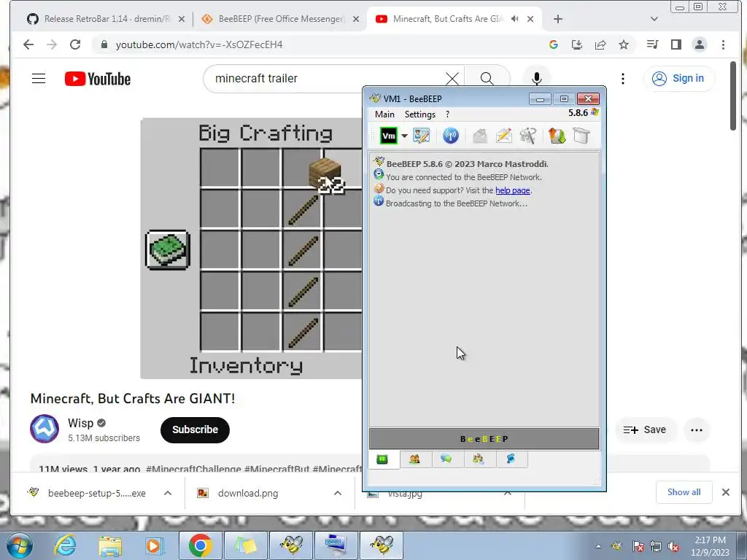The width and height of the screenshot is (747, 560).
Task: Switch to the Release RetroBar Chrome tab
Action: point(105,19)
